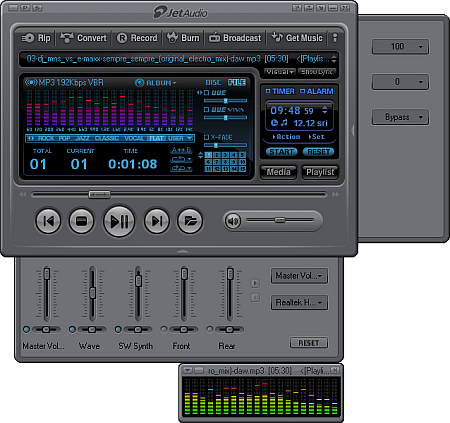This screenshot has height=423, width=450.
Task: Click the fast-forward arrows right of seek bar
Action: [x=335, y=194]
